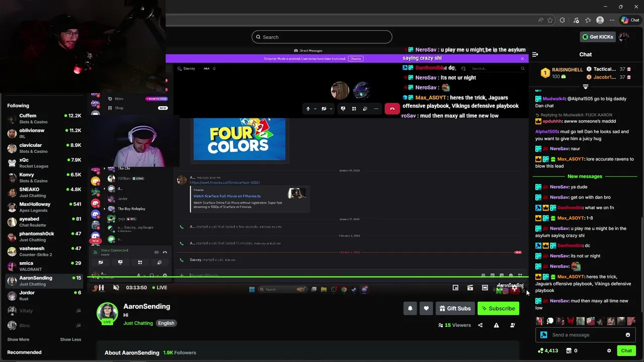Click the stream progress bar
The width and height of the screenshot is (644, 362).
click(308, 277)
